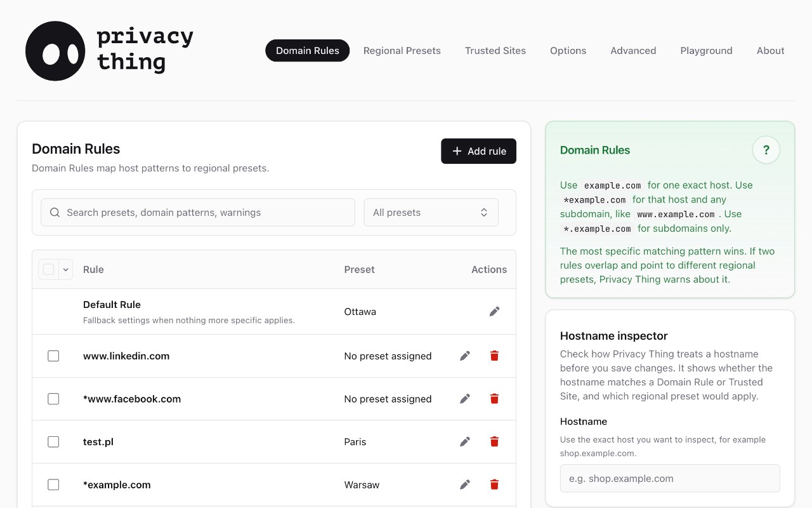
Task: Toggle the select-all rules checkbox
Action: [48, 269]
